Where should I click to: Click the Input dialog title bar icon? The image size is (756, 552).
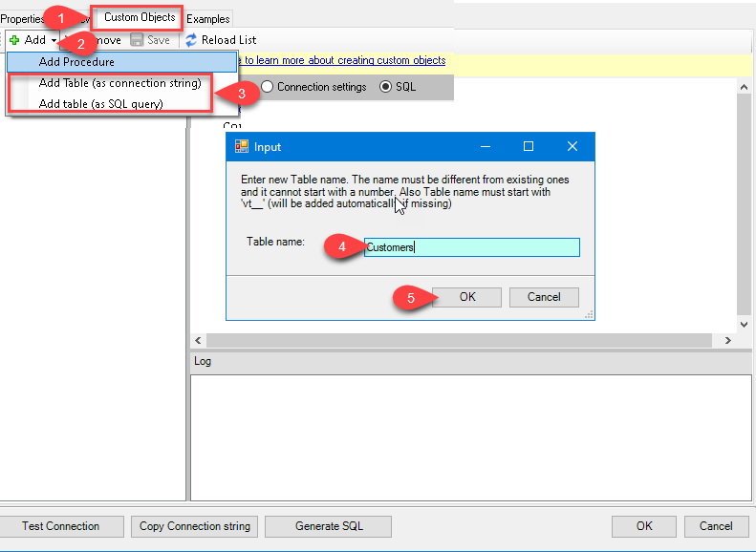[242, 147]
